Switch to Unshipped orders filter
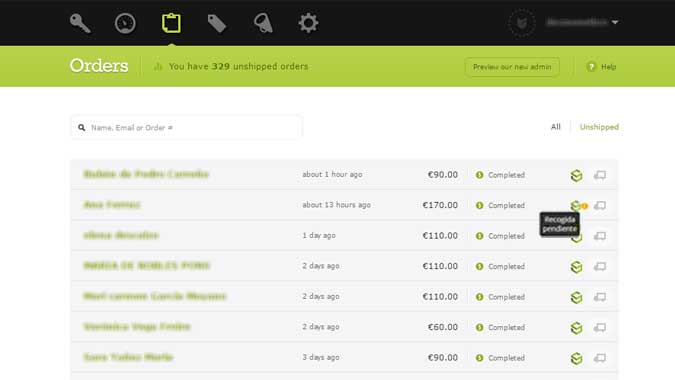 (599, 127)
